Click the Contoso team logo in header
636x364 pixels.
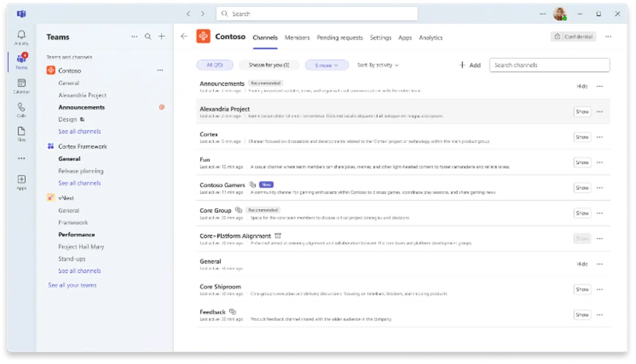[x=203, y=36]
